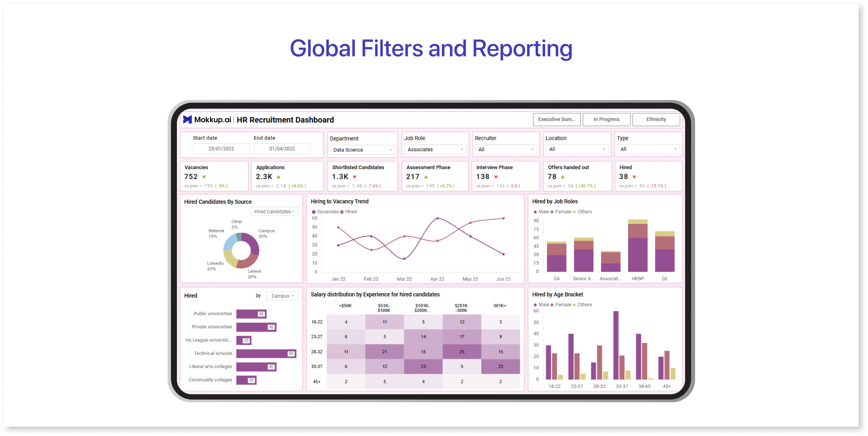868x436 pixels.
Task: Click the Start date field 23/01/2022
Action: click(x=221, y=148)
